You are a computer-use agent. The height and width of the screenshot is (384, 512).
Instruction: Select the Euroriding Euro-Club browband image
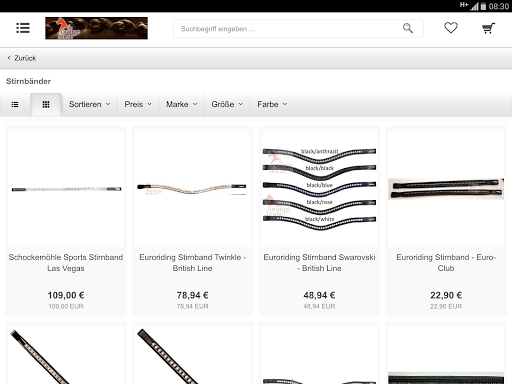click(446, 189)
